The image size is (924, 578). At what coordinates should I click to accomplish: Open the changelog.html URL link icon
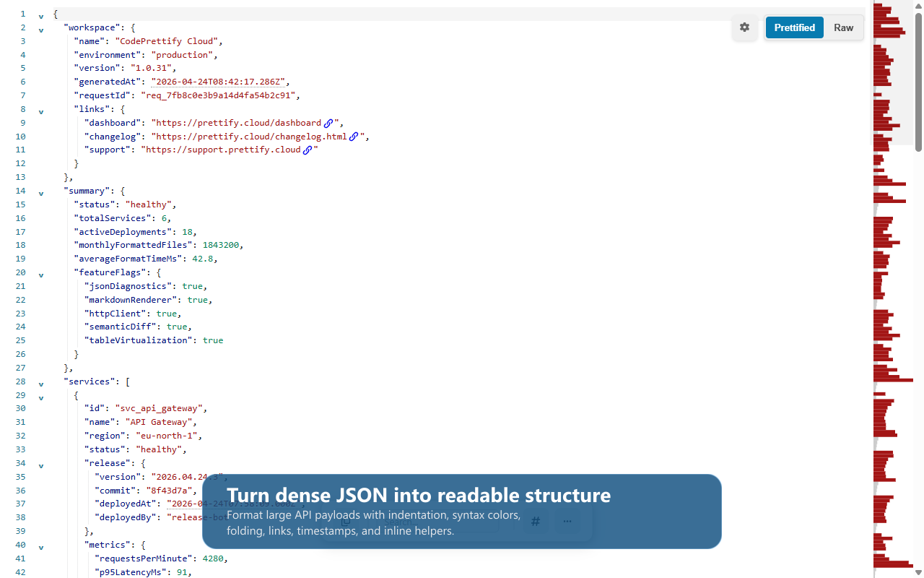(354, 137)
